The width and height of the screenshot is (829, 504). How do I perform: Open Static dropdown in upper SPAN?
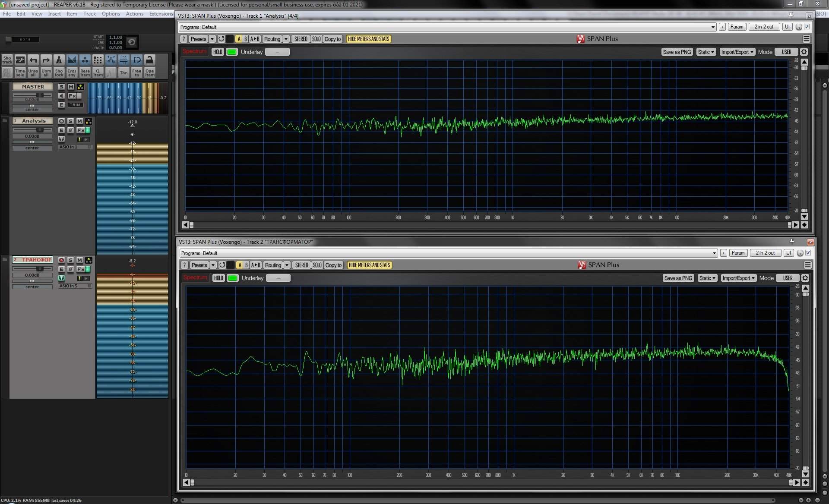706,52
